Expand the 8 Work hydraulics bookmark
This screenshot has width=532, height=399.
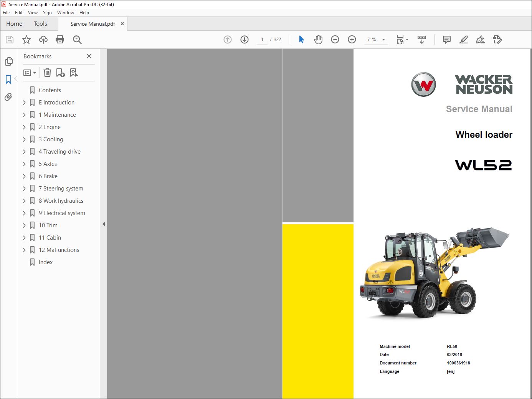click(24, 201)
